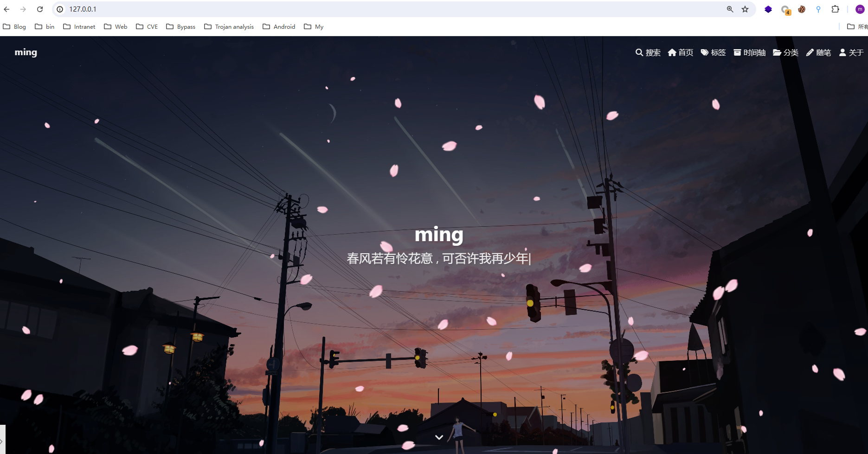Bookmark this page with star icon
Image resolution: width=868 pixels, height=454 pixels.
click(745, 9)
